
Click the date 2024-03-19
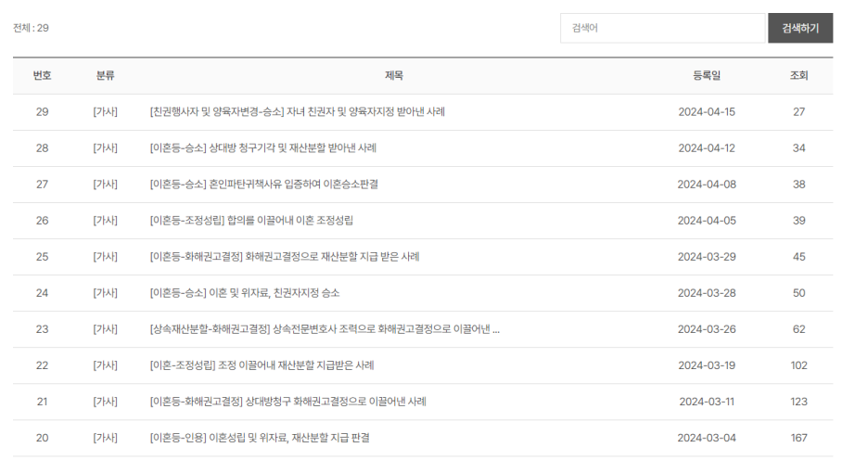pos(707,365)
